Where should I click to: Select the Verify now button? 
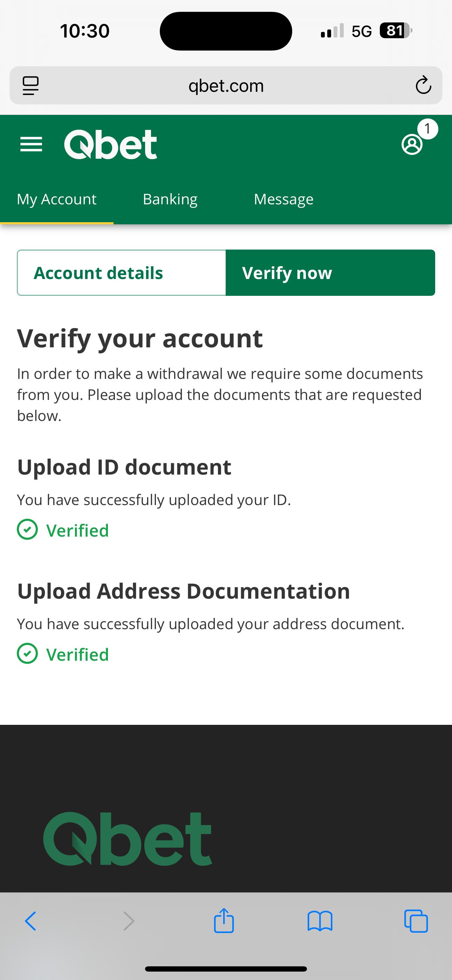coord(330,273)
